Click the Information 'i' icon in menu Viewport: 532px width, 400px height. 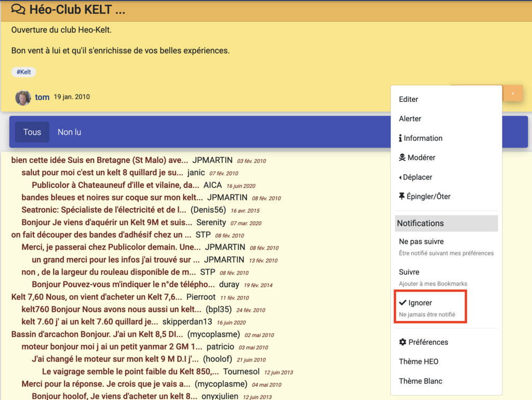(x=401, y=138)
